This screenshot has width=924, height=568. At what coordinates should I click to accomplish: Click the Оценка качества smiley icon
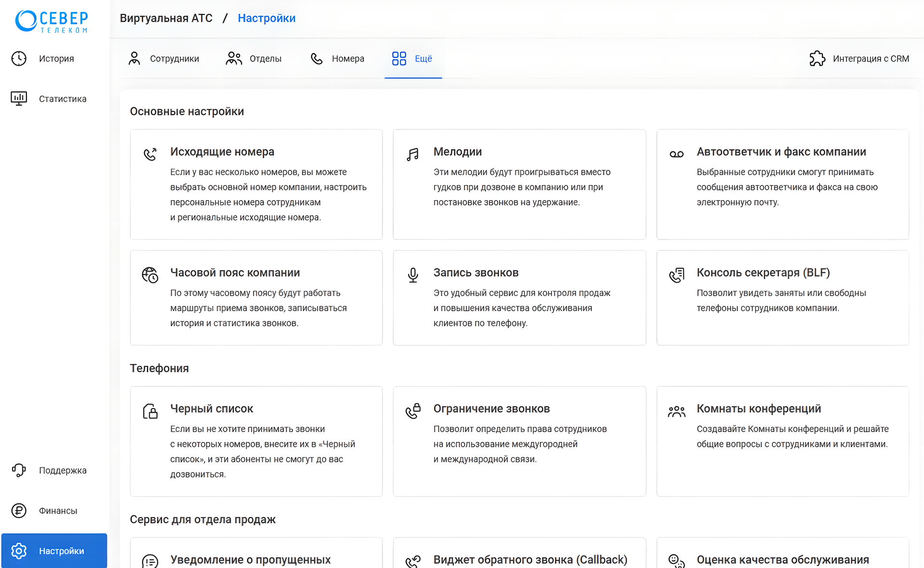(677, 561)
